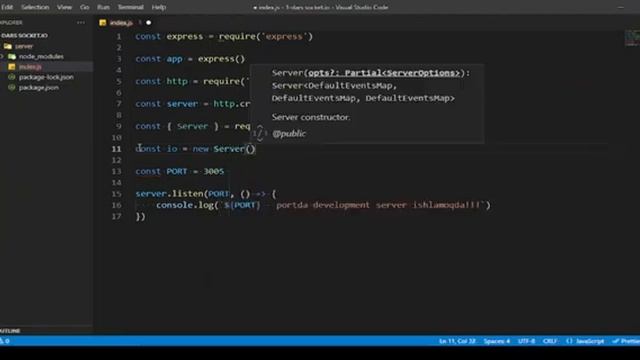Minimize the Visual Studio Code window
The height and width of the screenshot is (360, 640).
[621, 7]
